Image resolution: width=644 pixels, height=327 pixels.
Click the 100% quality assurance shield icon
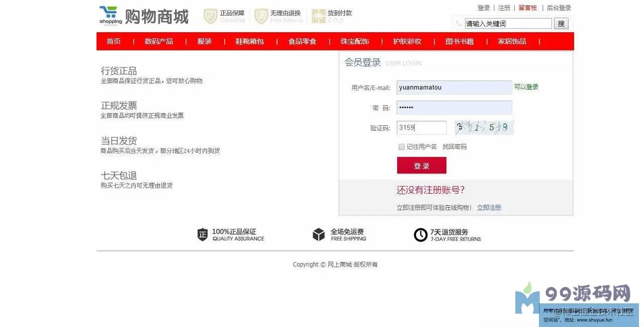coord(203,234)
